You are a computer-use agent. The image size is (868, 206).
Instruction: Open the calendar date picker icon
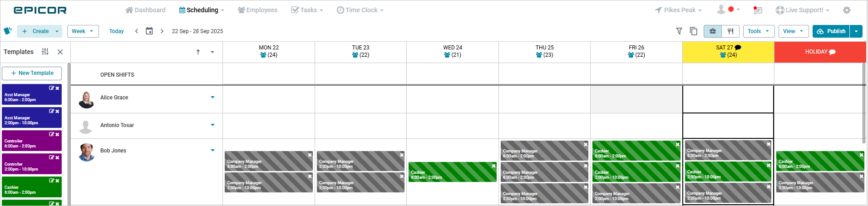click(149, 31)
